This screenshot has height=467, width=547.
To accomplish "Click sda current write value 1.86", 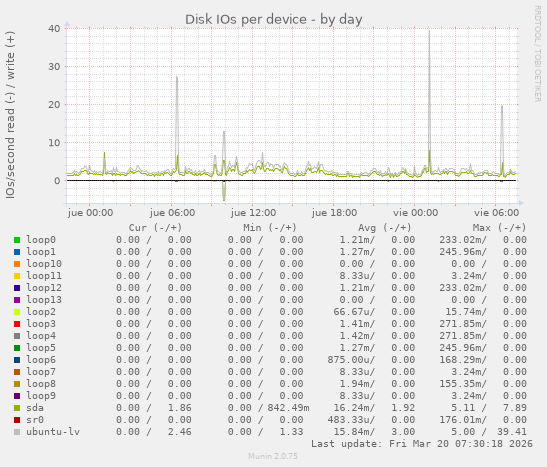I will (x=180, y=408).
